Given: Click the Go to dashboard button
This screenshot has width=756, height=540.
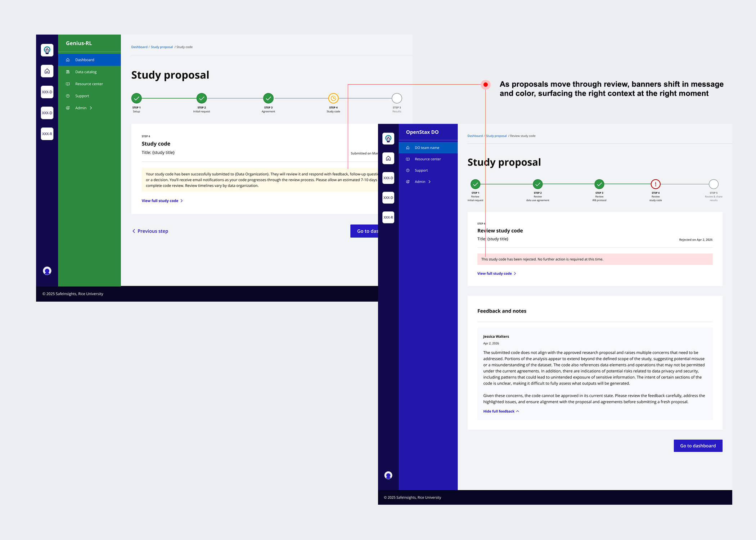Looking at the screenshot, I should (698, 445).
